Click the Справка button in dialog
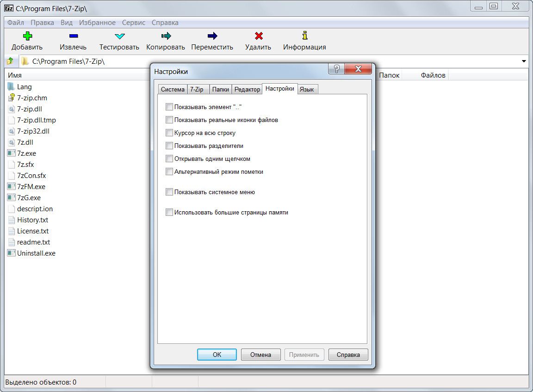Viewport: 533px width, 392px height. click(348, 355)
